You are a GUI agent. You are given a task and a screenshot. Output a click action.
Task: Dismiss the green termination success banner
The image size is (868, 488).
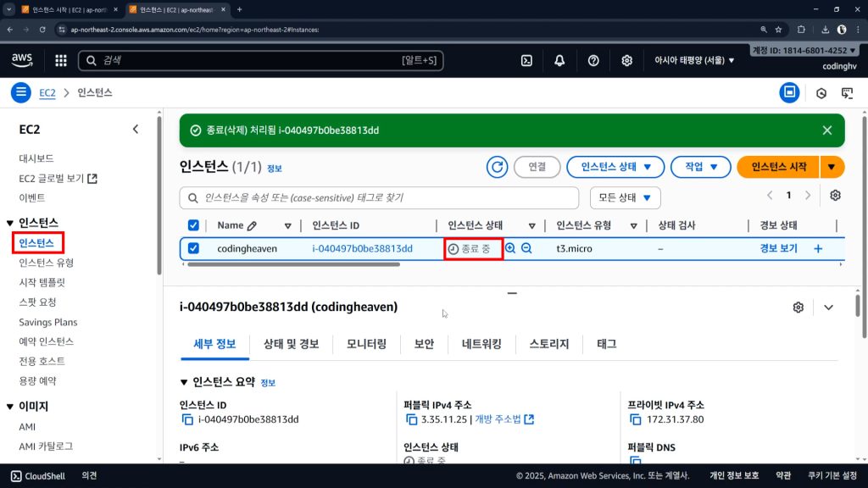827,130
